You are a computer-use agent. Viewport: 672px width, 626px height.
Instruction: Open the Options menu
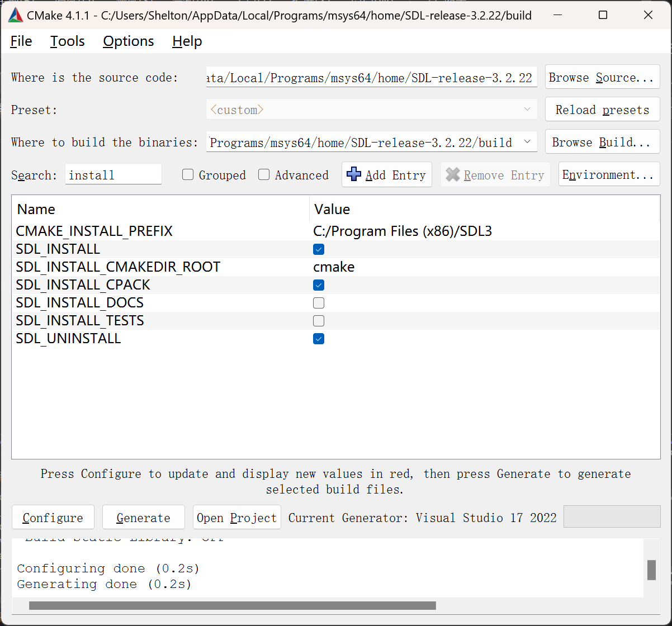pyautogui.click(x=128, y=41)
